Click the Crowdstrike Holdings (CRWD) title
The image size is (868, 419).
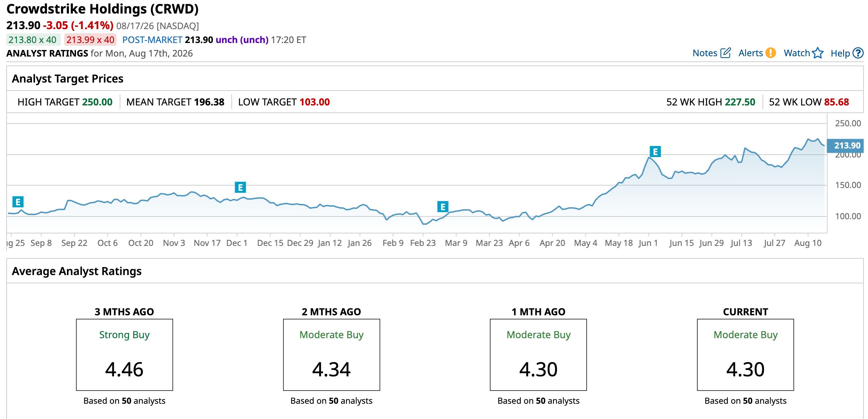(102, 9)
